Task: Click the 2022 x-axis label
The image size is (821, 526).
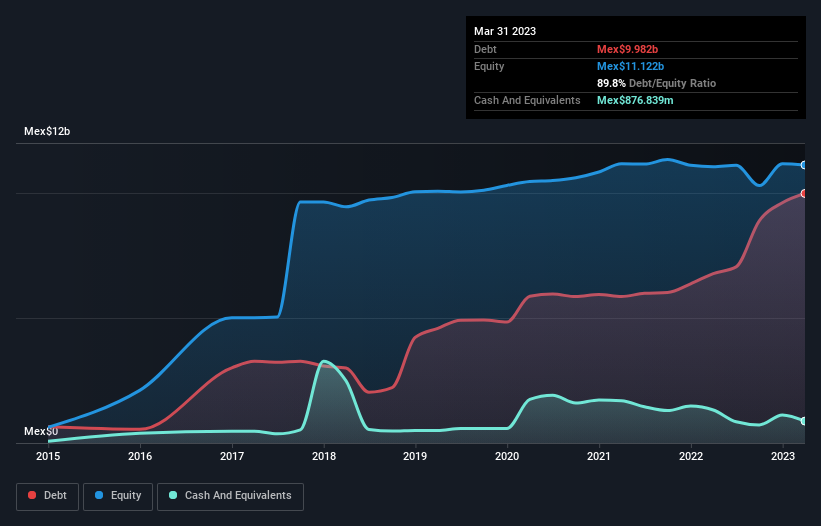Action: (x=691, y=456)
